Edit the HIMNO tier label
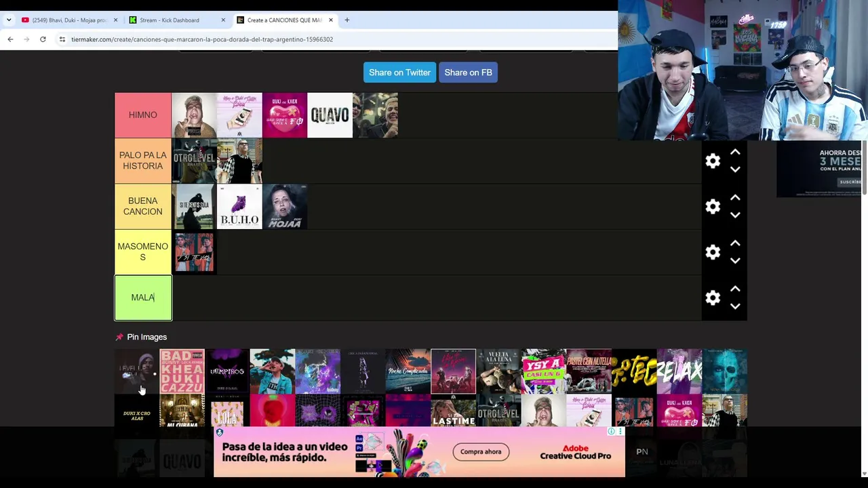 tap(143, 115)
